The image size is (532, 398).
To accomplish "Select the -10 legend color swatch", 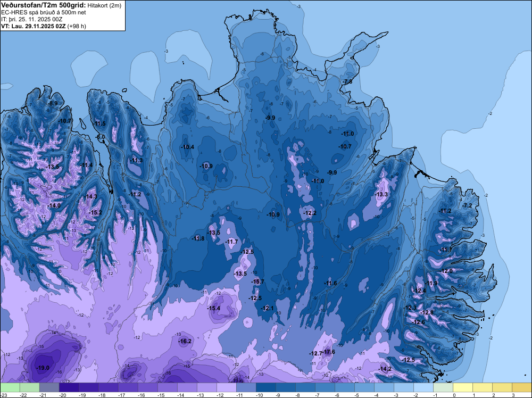I will click(266, 387).
